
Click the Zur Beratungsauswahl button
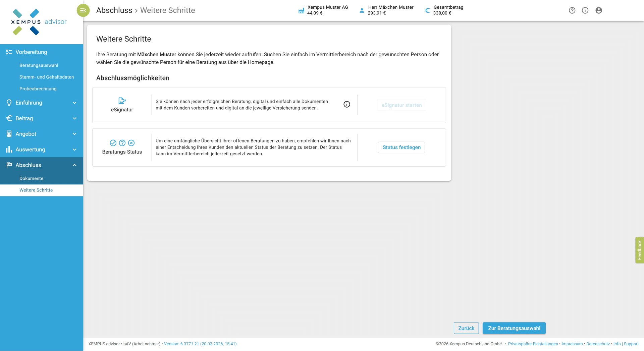(514, 328)
